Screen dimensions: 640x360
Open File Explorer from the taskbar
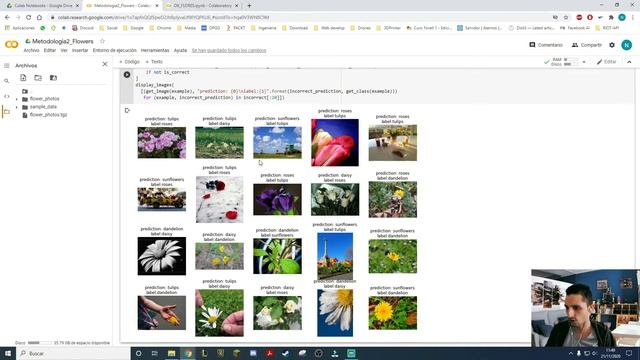click(171, 353)
